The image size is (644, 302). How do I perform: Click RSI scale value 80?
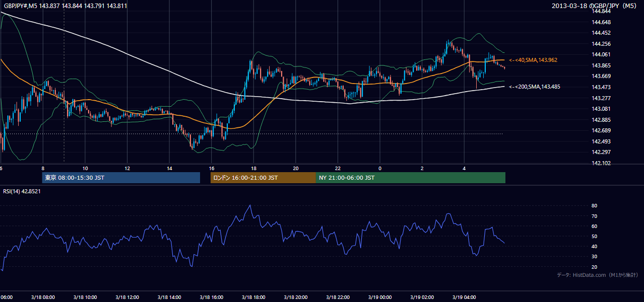[x=594, y=206]
